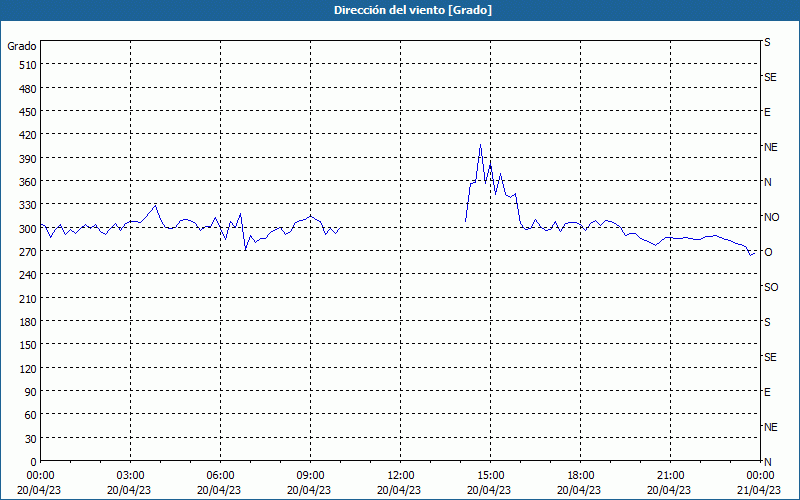Pick the 390 degree axis label
800x500 pixels.
pos(28,159)
